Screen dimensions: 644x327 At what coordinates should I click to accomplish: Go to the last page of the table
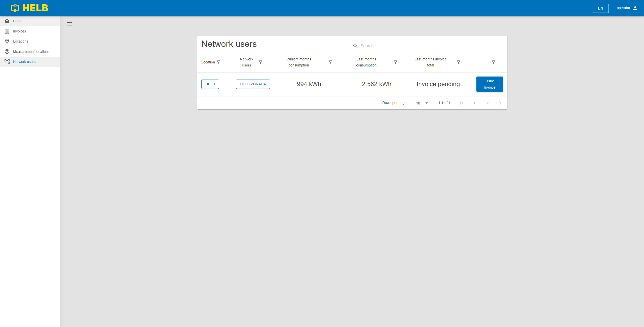501,103
